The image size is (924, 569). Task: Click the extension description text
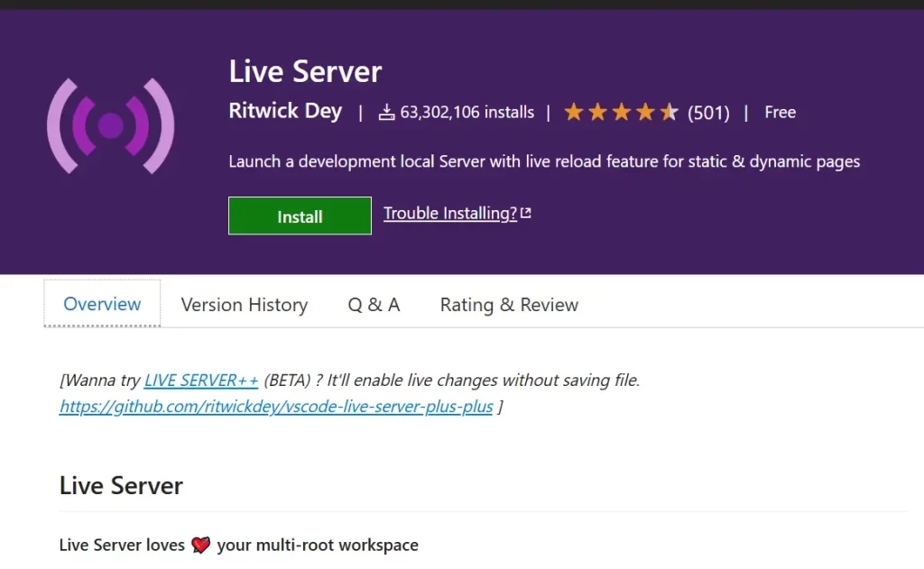544,161
